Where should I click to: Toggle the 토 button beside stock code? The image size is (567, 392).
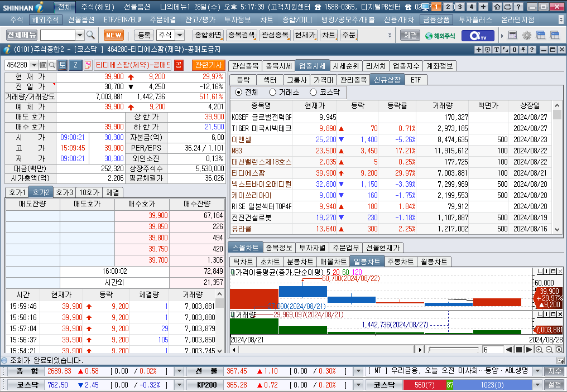[62, 65]
